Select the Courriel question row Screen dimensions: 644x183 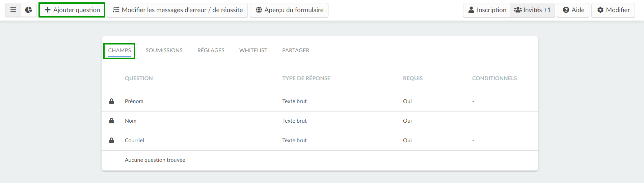tap(320, 141)
